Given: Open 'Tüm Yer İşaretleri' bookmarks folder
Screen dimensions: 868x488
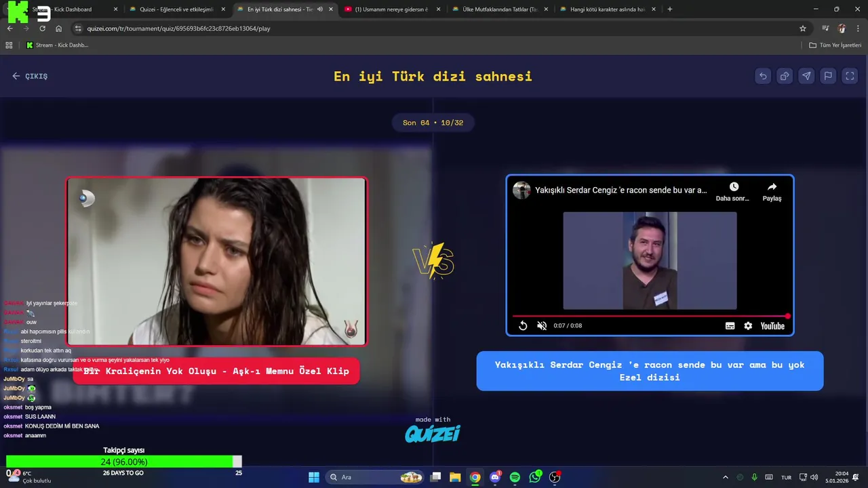Looking at the screenshot, I should click(x=835, y=45).
